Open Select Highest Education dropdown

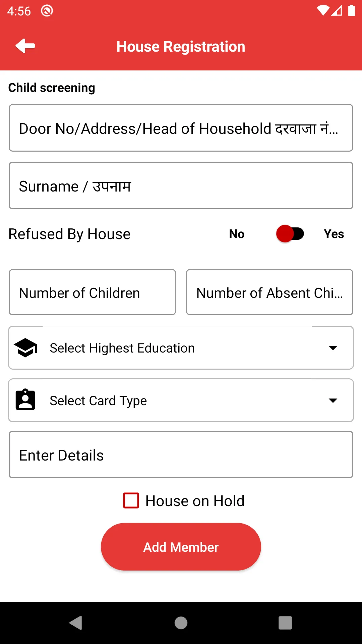181,348
